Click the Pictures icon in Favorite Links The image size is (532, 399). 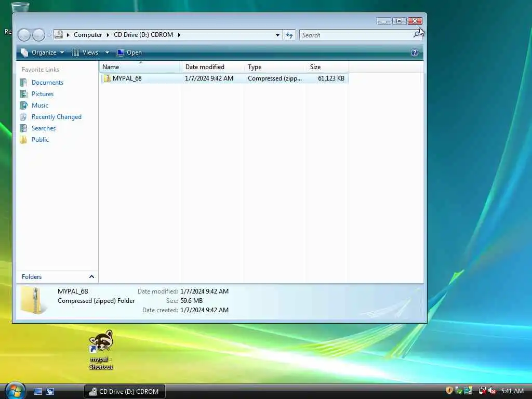click(23, 94)
